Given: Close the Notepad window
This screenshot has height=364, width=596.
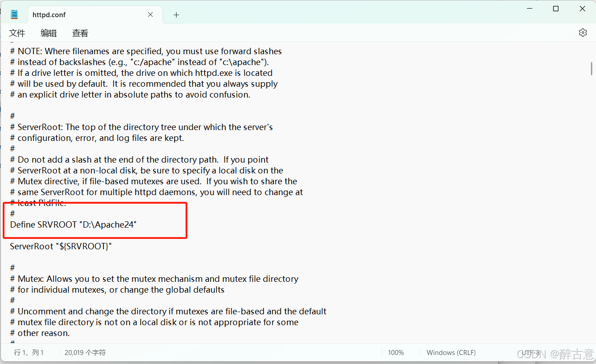Looking at the screenshot, I should 582,9.
